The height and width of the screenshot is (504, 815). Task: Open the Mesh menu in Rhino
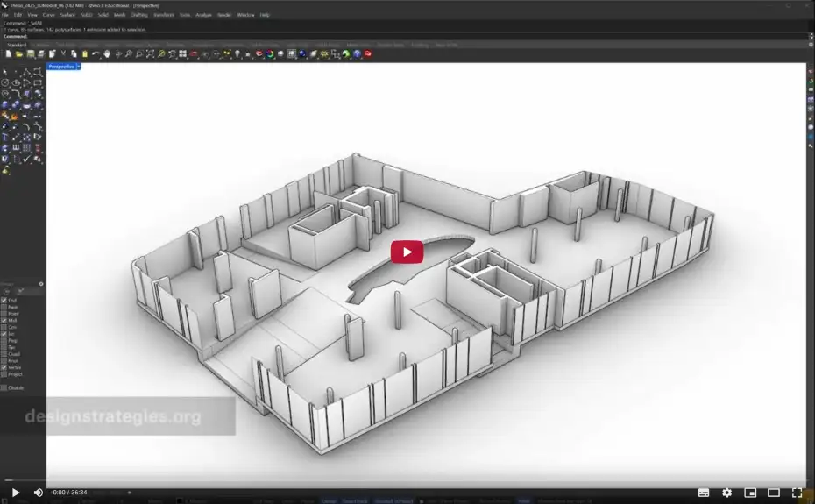click(119, 15)
